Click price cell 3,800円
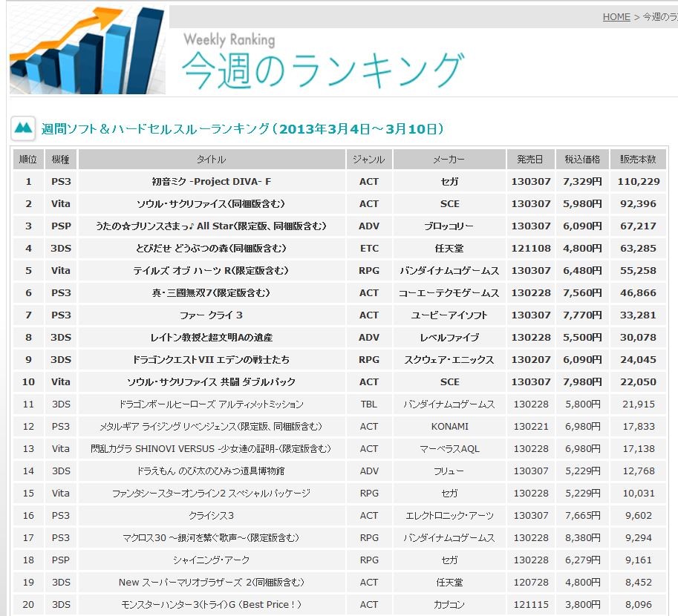The image size is (678, 616). click(x=582, y=604)
